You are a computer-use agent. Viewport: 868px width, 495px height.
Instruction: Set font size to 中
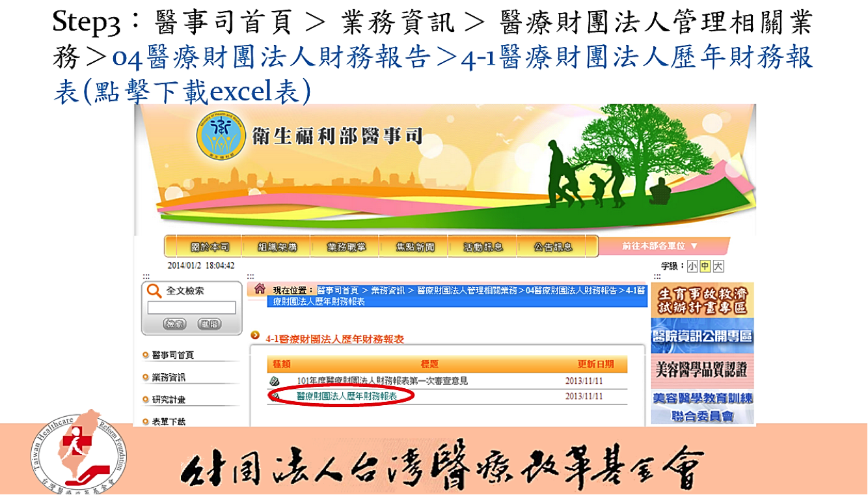coord(705,266)
